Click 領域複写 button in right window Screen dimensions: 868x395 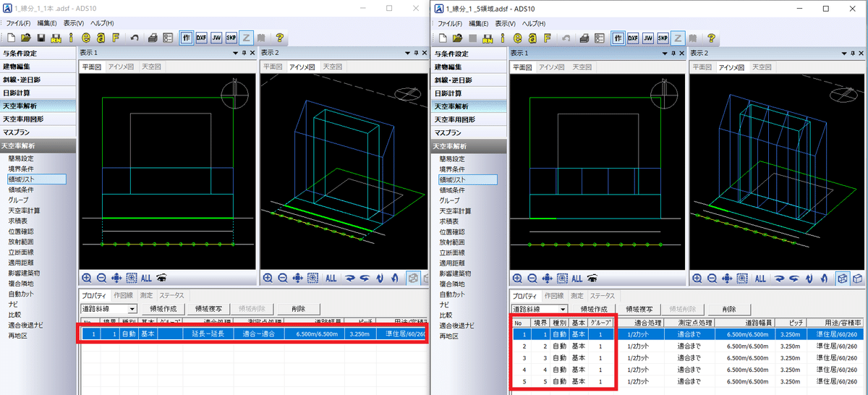[x=639, y=309]
